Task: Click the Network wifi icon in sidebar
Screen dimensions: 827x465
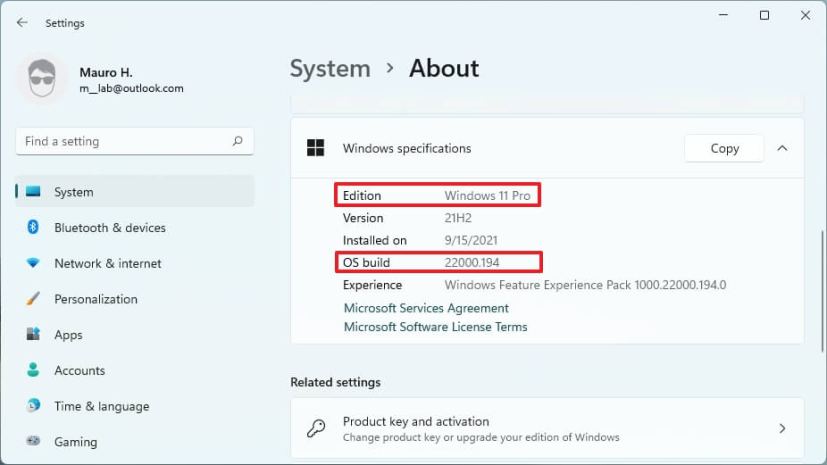Action: coord(33,263)
